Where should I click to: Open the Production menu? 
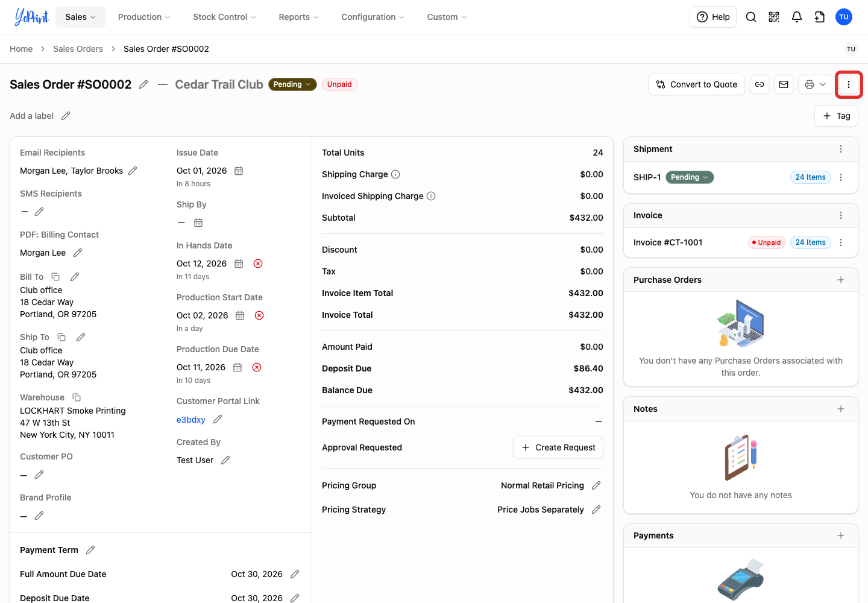point(144,17)
